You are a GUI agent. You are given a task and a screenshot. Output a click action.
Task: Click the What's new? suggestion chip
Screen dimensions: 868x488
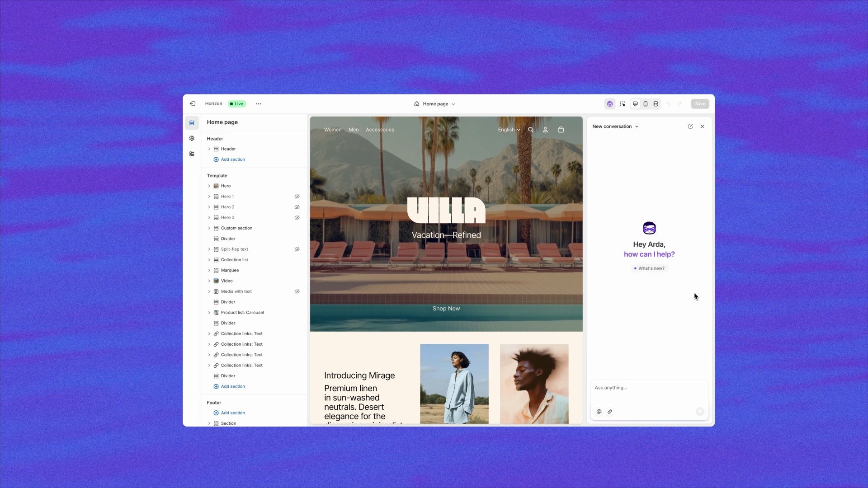coord(649,268)
